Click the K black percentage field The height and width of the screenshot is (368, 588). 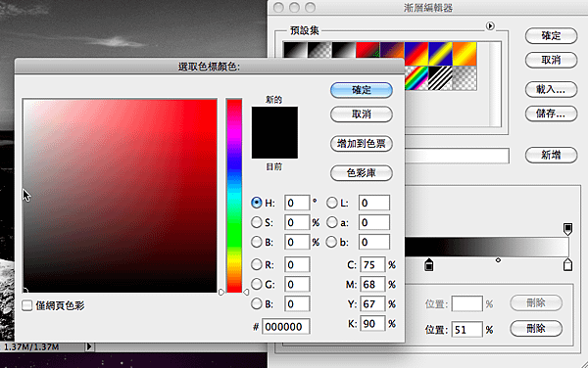[372, 323]
